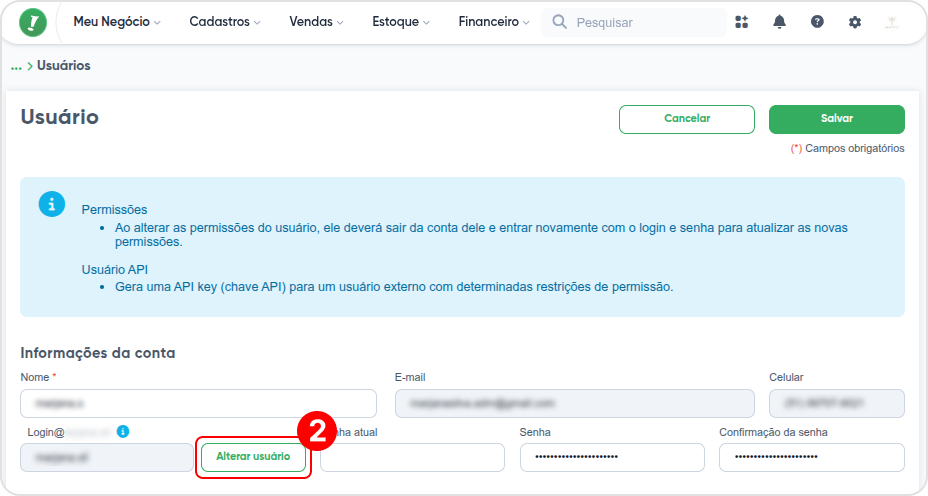Click the Alterar usuário button
Image resolution: width=928 pixels, height=496 pixels.
click(253, 457)
